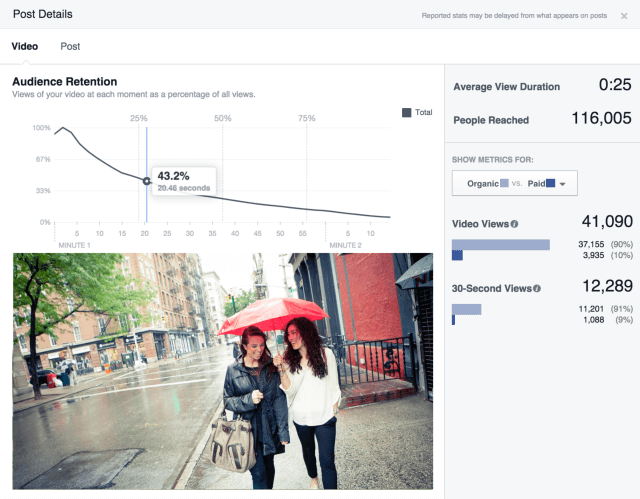Click the MINUTE 2 label on the chart axis
The image size is (640, 499).
click(344, 245)
